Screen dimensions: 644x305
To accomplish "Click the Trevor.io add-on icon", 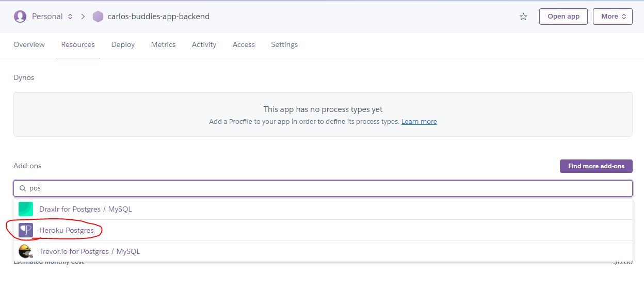I will (26, 251).
